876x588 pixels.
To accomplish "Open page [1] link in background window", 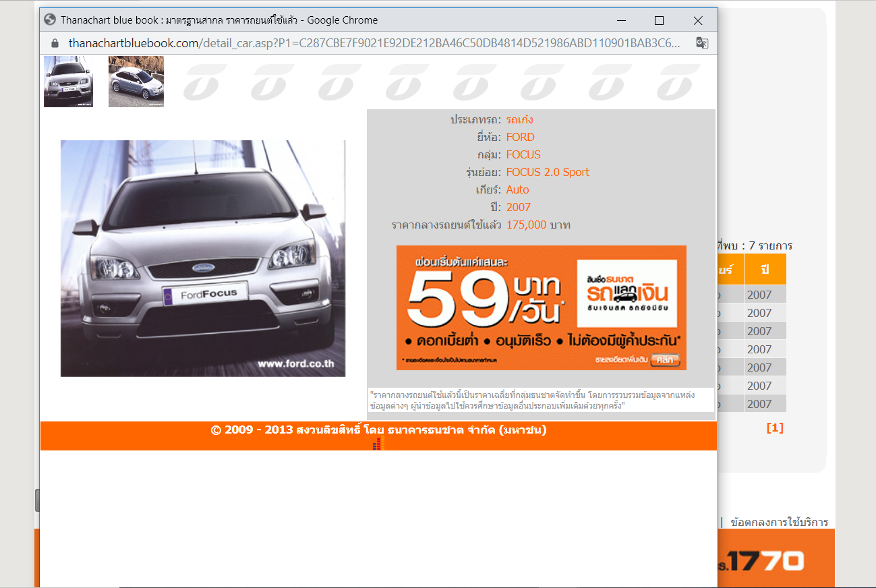I will (x=775, y=428).
